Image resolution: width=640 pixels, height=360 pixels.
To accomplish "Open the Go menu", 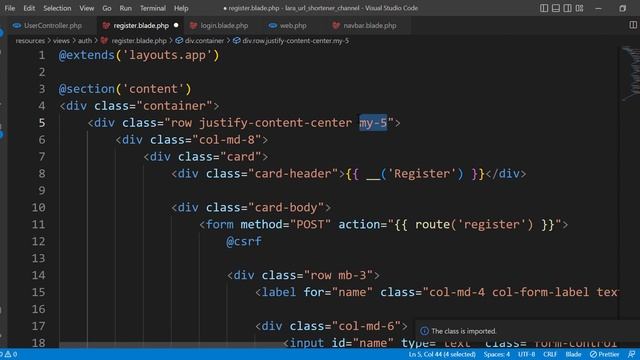I will 107,8.
